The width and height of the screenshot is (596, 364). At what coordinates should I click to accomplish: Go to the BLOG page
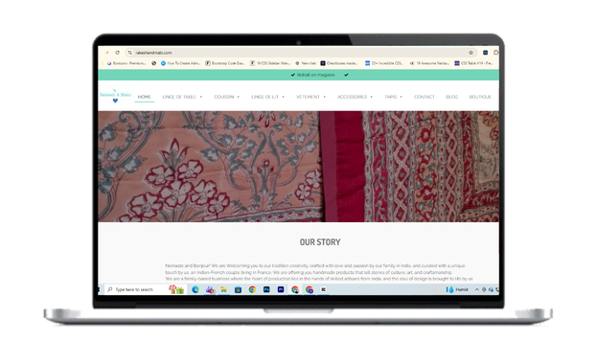452,97
